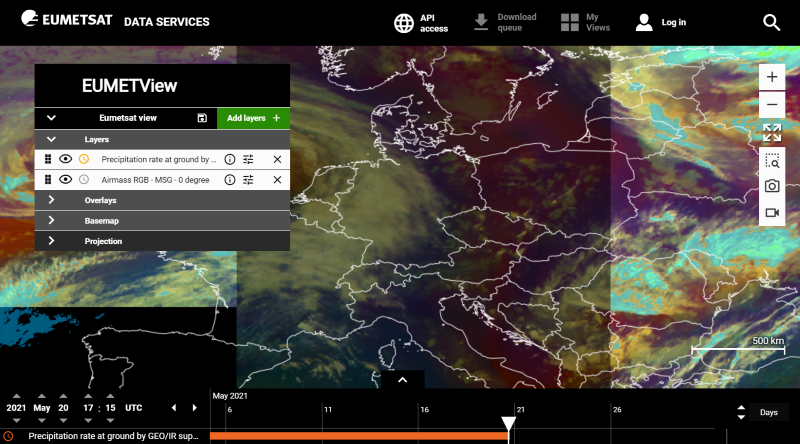Select the area zoom selection tool
This screenshot has height=444, width=800.
(x=772, y=161)
